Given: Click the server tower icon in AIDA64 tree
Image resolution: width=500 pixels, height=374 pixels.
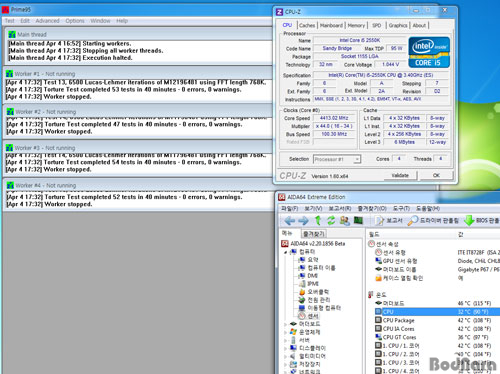Looking at the screenshot, I should point(293,340).
